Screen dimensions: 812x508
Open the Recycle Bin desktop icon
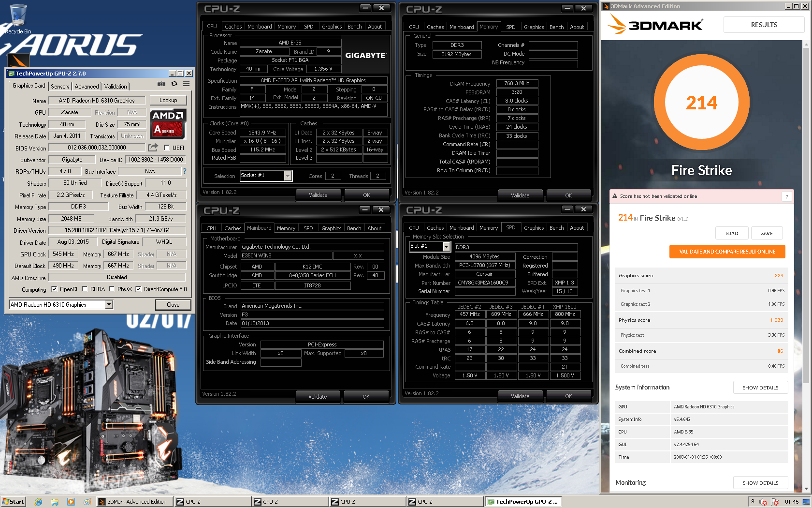tap(18, 18)
